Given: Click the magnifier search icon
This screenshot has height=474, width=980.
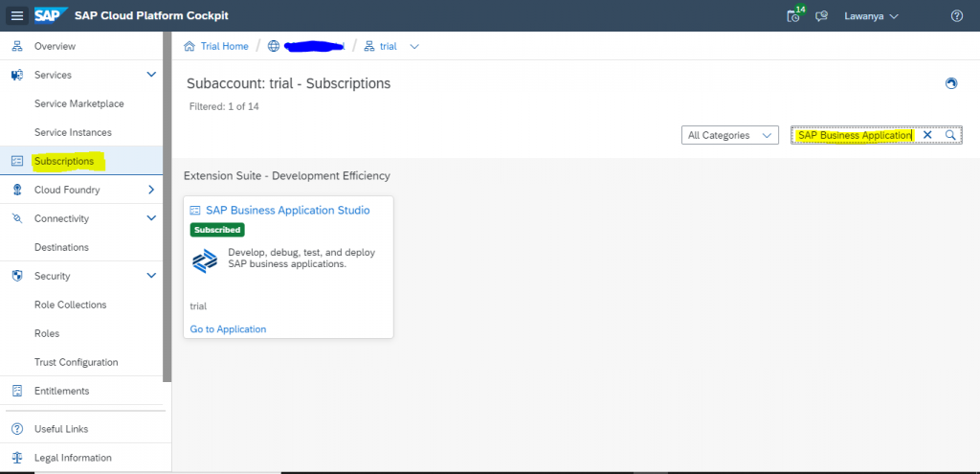Looking at the screenshot, I should click(949, 135).
